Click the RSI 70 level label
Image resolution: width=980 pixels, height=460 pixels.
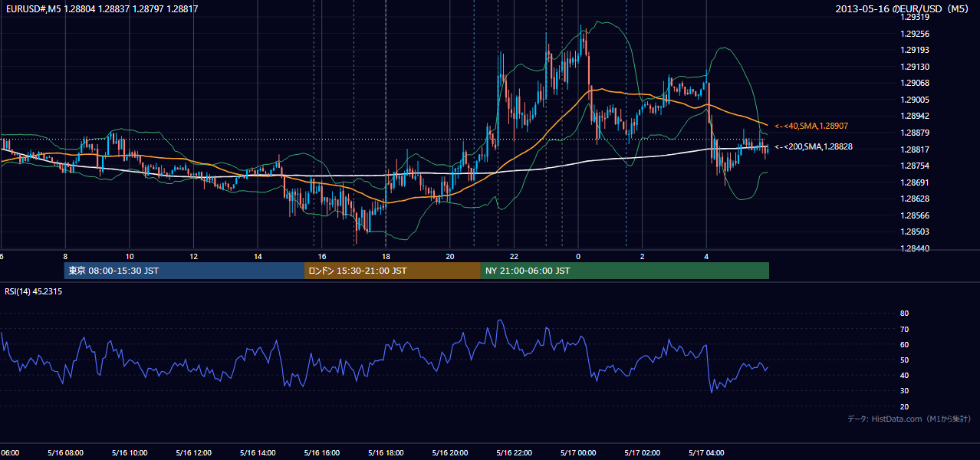(x=904, y=329)
